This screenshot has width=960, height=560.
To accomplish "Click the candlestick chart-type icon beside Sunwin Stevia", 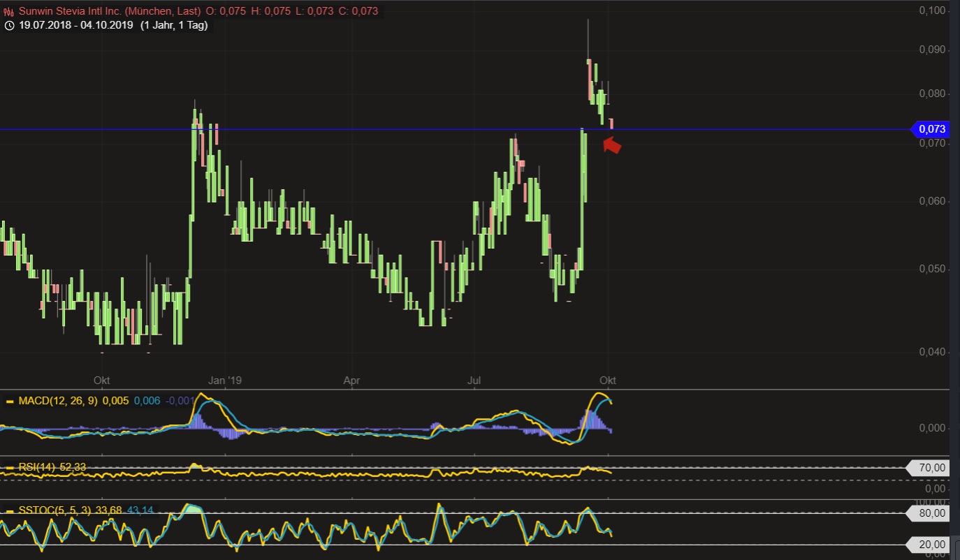I will (x=8, y=11).
